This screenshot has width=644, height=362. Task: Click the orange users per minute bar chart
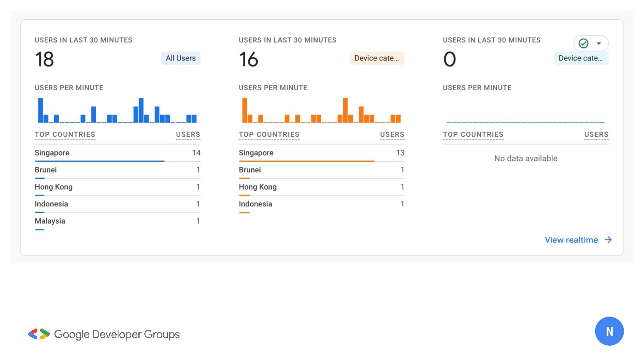[x=321, y=111]
